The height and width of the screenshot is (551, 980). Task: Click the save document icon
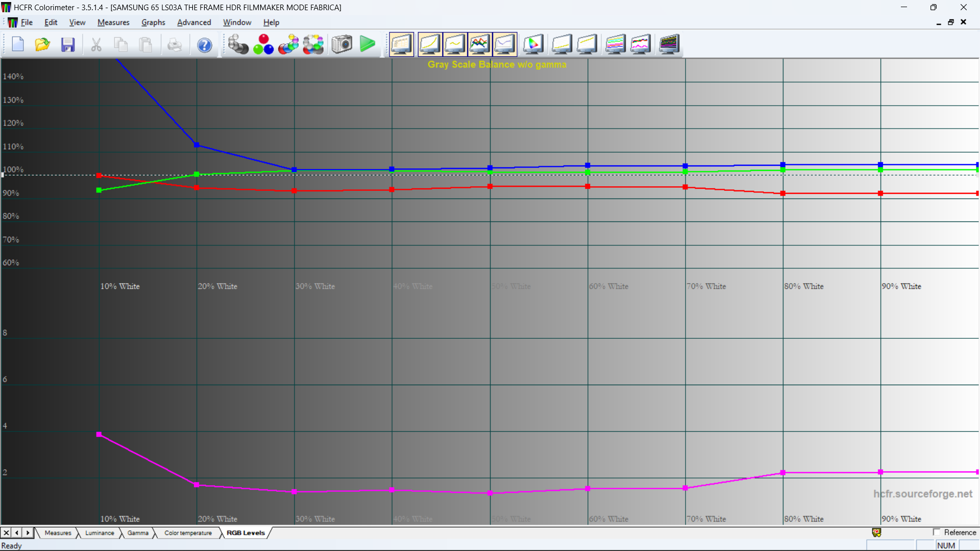pyautogui.click(x=68, y=44)
